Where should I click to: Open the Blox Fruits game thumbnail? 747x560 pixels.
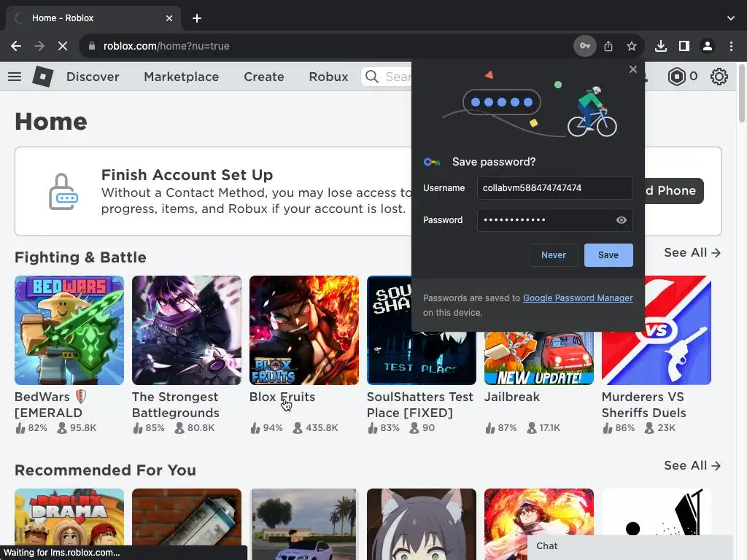point(304,330)
